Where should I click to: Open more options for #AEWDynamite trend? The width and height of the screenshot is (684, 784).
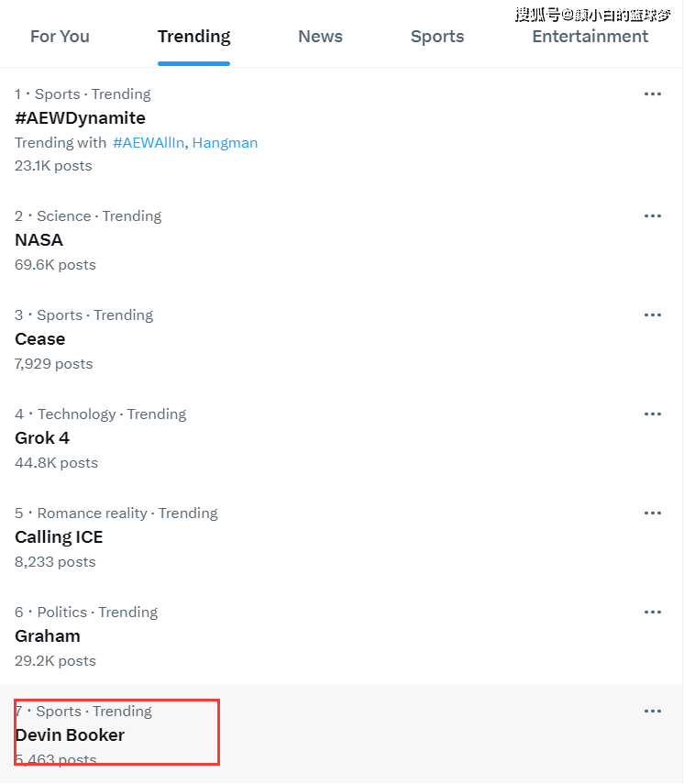(x=653, y=94)
